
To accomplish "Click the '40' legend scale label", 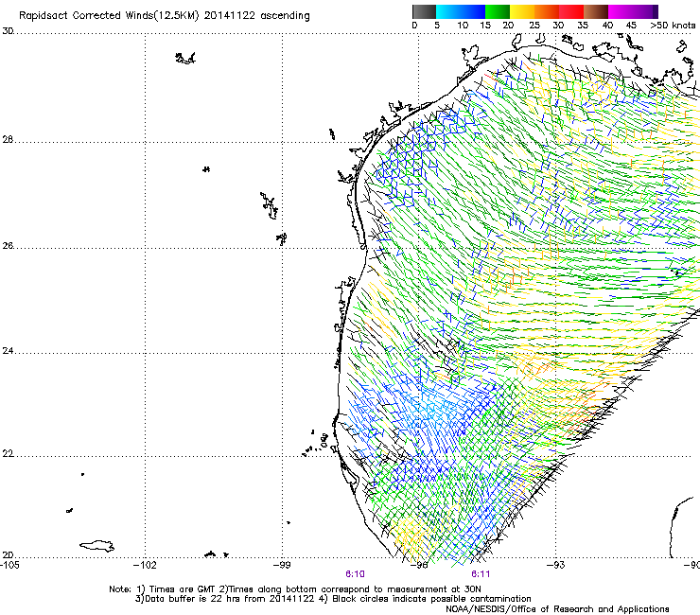I will coord(607,26).
